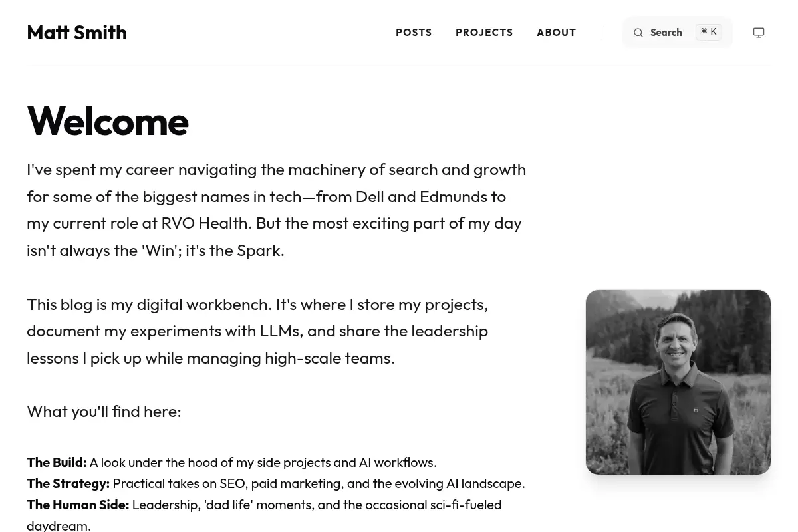The height and width of the screenshot is (532, 798).
Task: Click the paragraph mentioning RVO Health
Action: tap(277, 210)
